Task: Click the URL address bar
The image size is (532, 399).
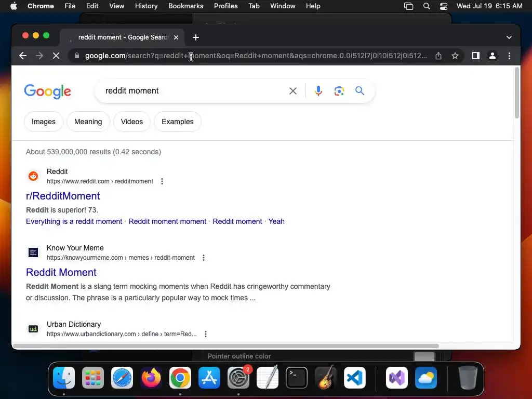Action: (x=256, y=56)
